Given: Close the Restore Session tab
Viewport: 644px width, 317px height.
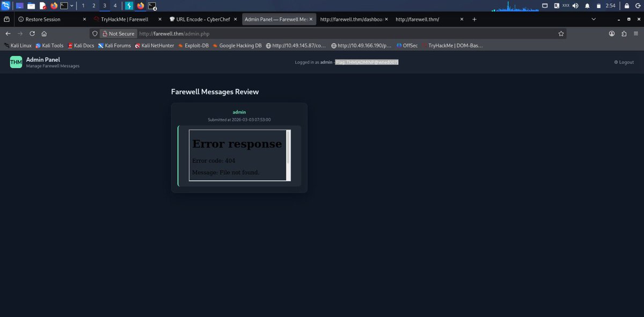Looking at the screenshot, I should (84, 19).
